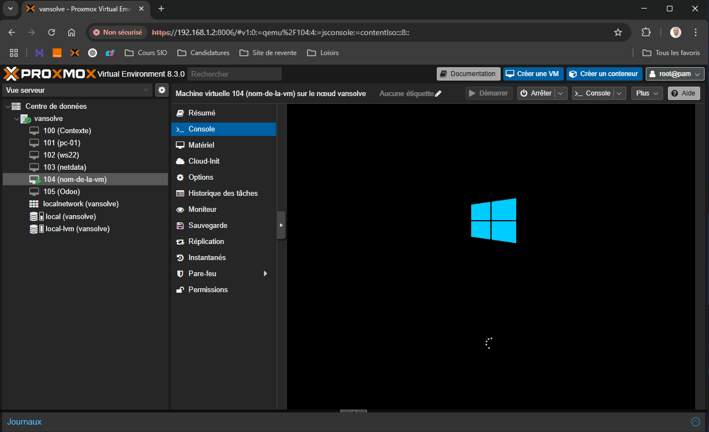Click the tree settings gear icon
This screenshot has width=709, height=432.
161,90
